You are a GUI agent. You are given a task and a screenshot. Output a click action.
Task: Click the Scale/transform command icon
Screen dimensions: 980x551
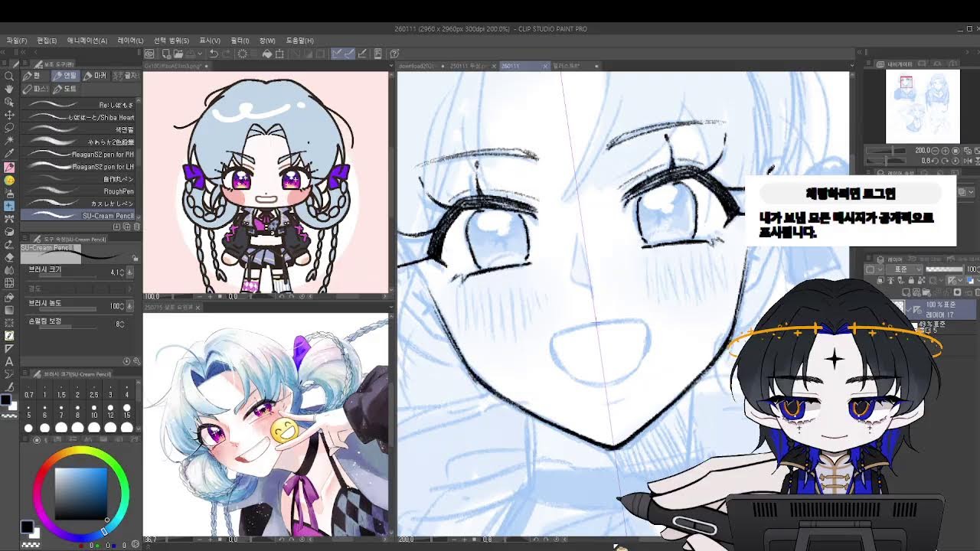point(280,54)
